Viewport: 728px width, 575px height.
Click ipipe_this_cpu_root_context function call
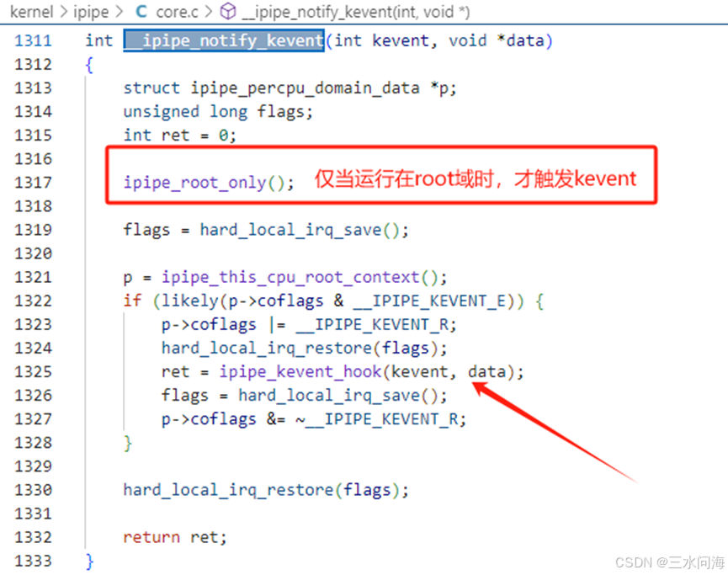click(x=290, y=277)
